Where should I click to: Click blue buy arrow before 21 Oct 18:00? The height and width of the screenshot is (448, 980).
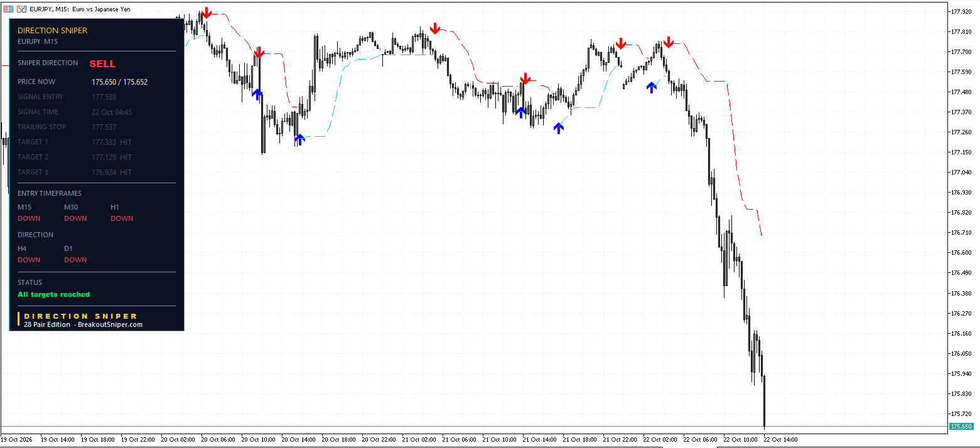[x=559, y=128]
